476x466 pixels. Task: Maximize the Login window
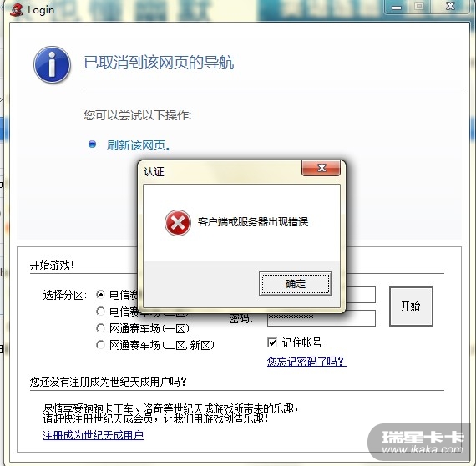(x=419, y=7)
